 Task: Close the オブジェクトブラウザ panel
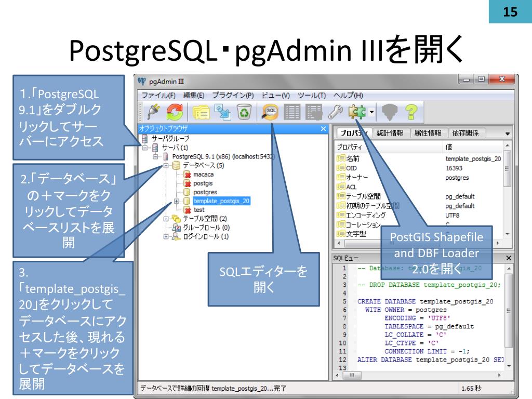[323, 129]
